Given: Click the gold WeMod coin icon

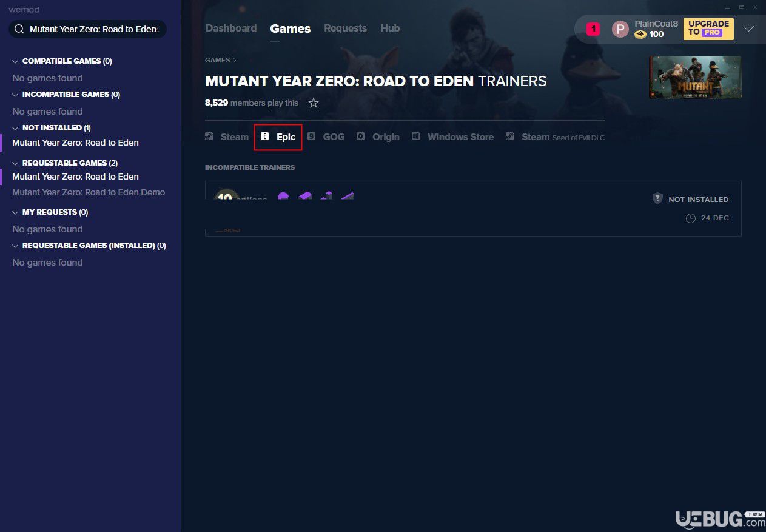Looking at the screenshot, I should point(640,35).
